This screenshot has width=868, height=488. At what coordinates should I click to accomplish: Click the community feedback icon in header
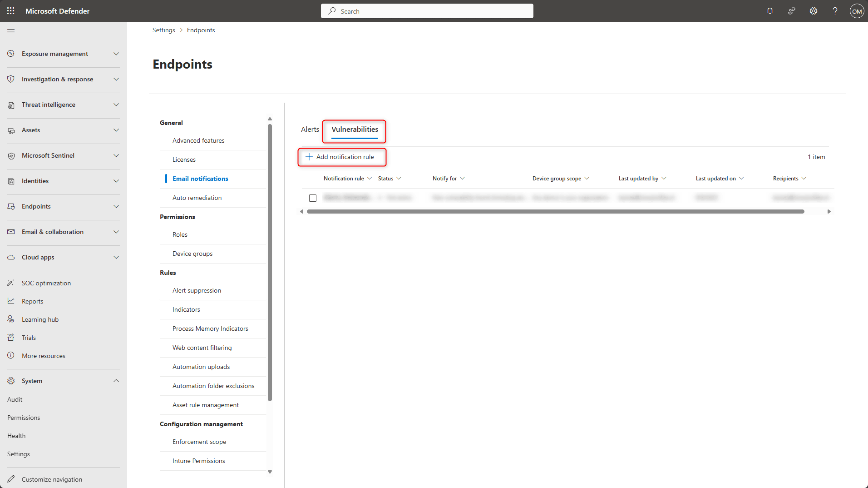pyautogui.click(x=792, y=11)
